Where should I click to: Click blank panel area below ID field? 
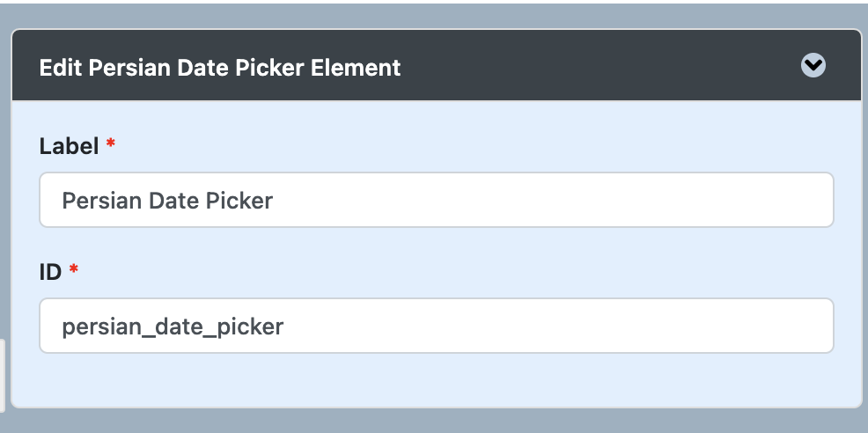(x=436, y=381)
